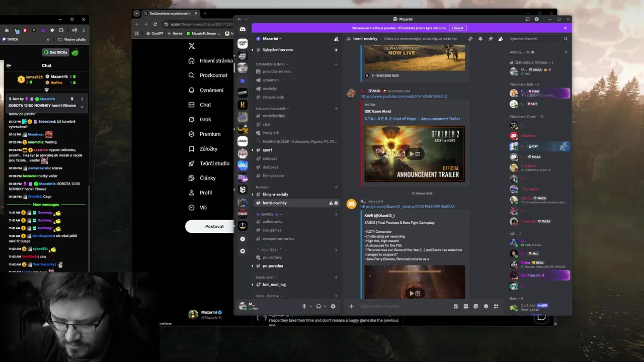
Task: Open Discord inbox icon in title bar
Action: pyautogui.click(x=527, y=19)
